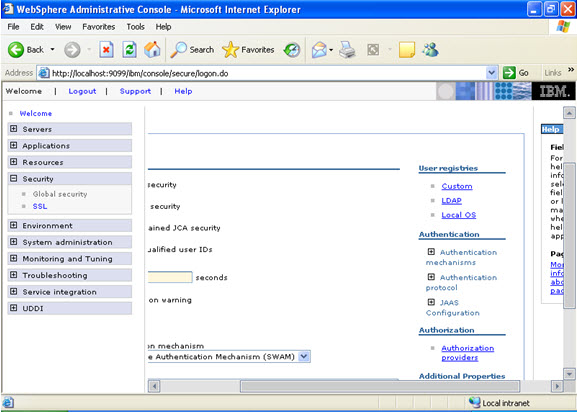Click the grayed toolbar icon left of the yellow note

373,50
